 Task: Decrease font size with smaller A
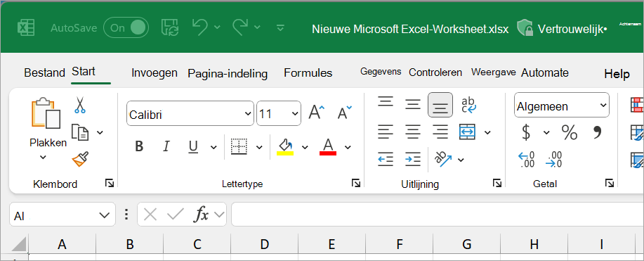(344, 112)
